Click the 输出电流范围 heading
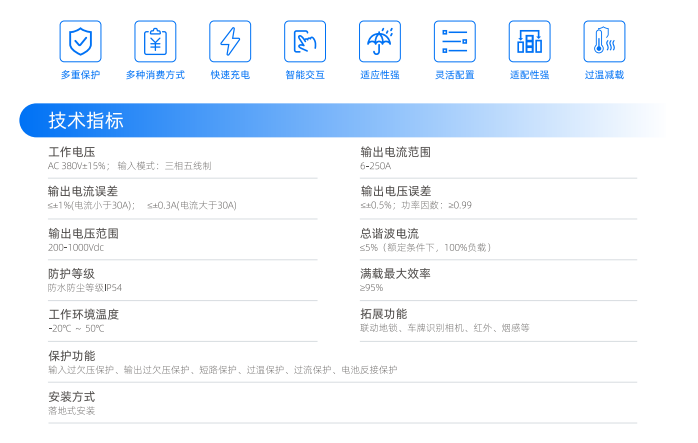The height and width of the screenshot is (443, 698). 395,152
